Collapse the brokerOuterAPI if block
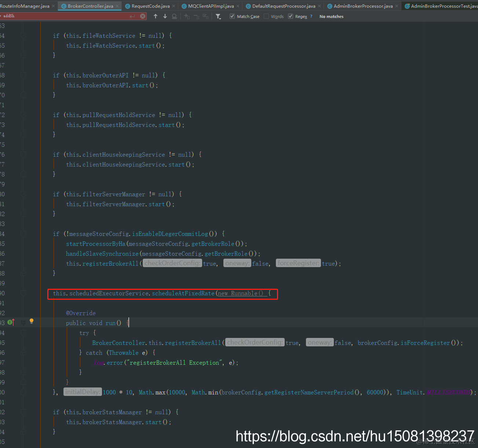The width and height of the screenshot is (478, 448). click(x=23, y=75)
